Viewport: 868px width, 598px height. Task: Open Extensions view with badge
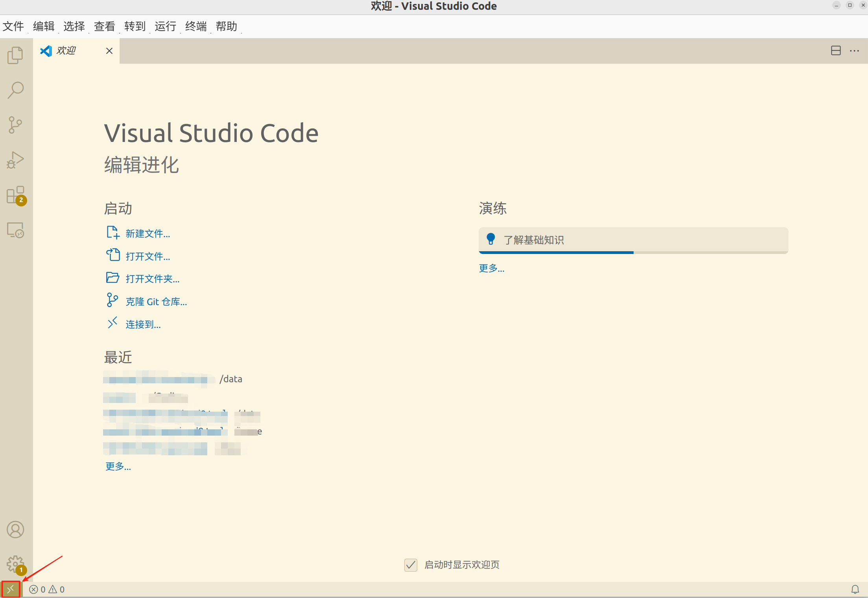15,195
